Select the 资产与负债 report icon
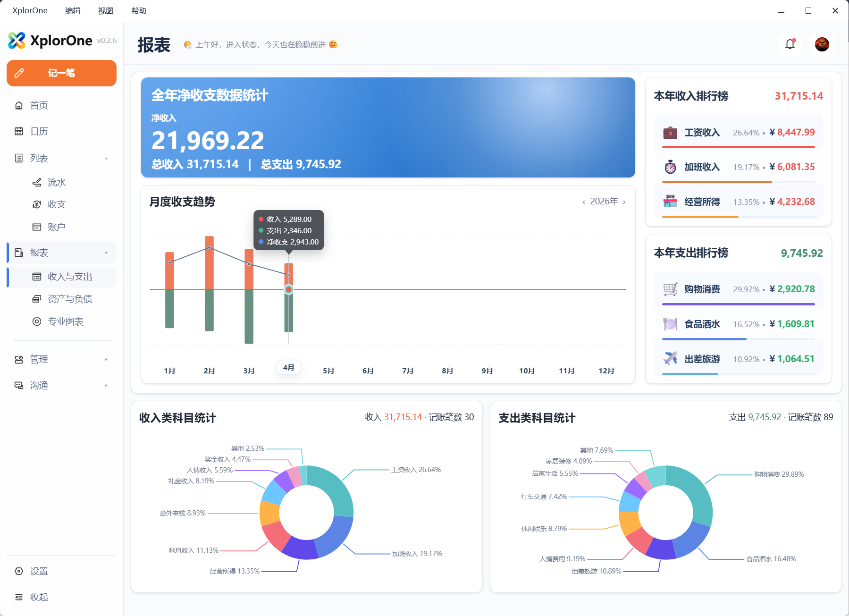 point(37,299)
